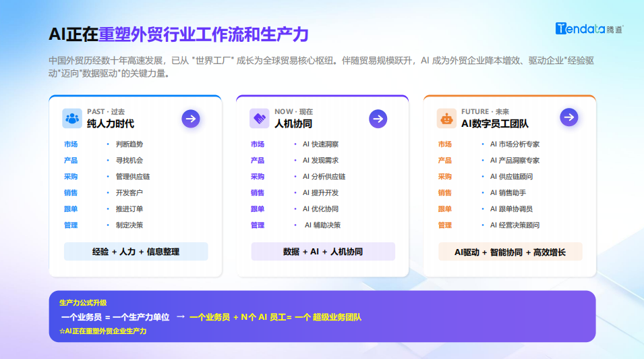Click 推进订单 in the PAST card

(129, 209)
